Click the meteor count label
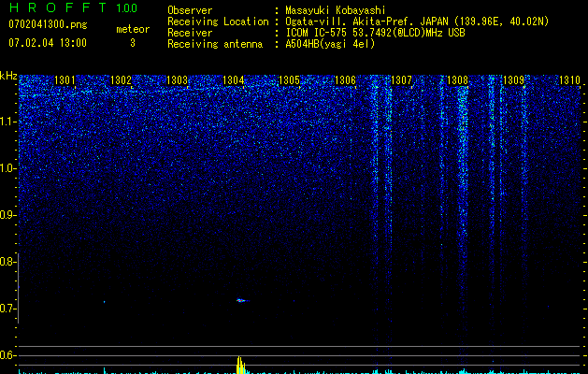 (133, 29)
